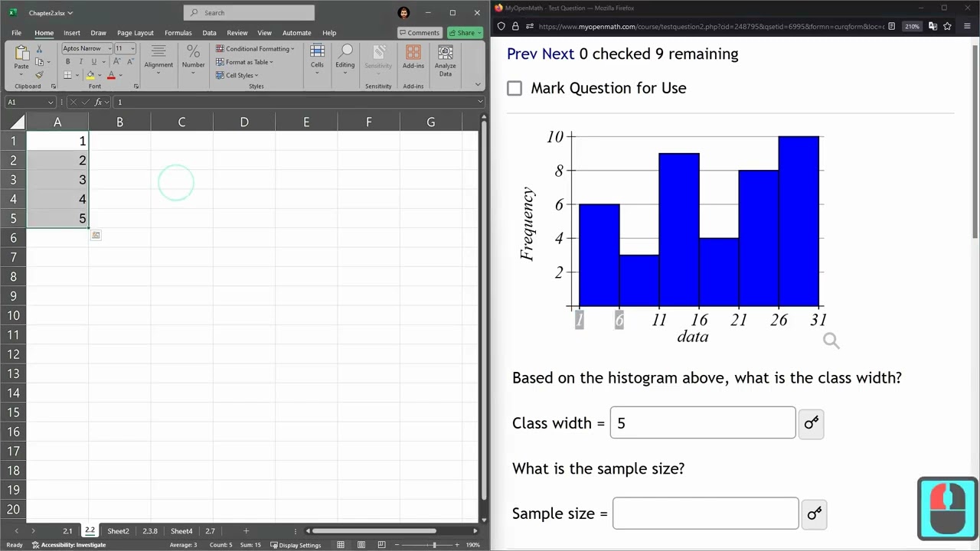Viewport: 980px width, 551px height.
Task: Click the Excel user account avatar
Action: click(404, 13)
